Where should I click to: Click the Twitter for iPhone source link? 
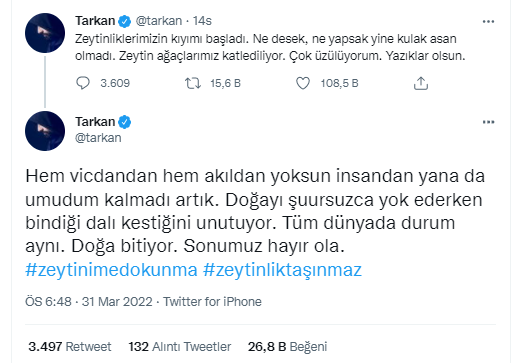click(x=212, y=302)
